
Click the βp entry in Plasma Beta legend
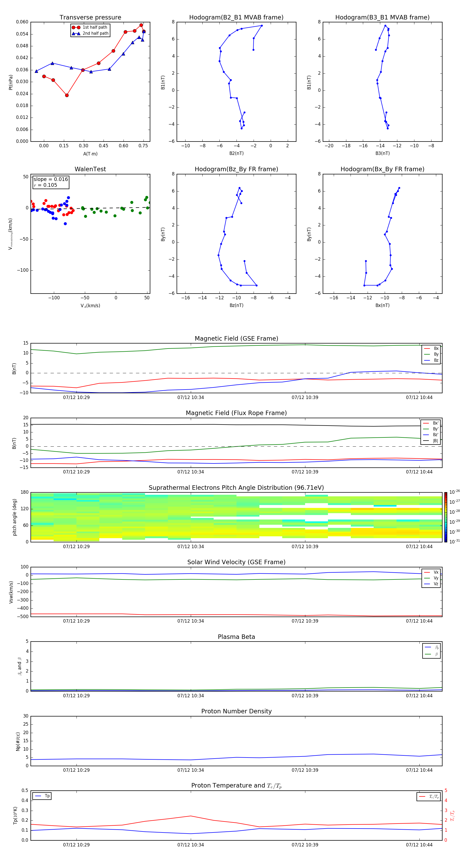coord(431,647)
